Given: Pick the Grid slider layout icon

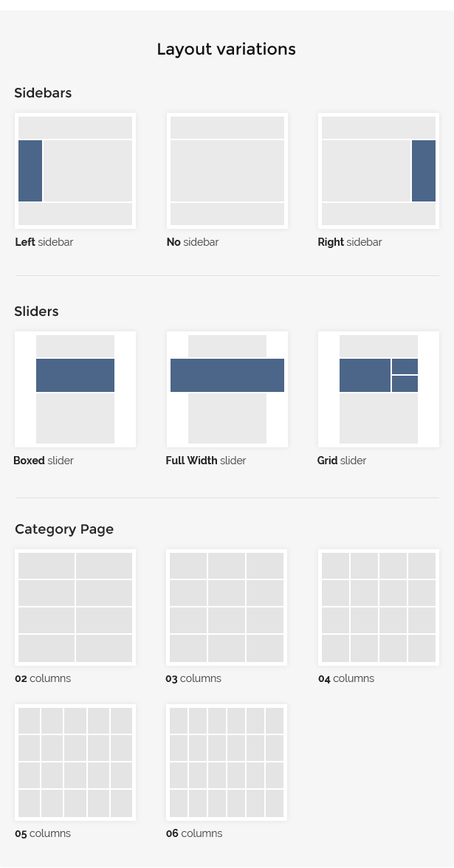Looking at the screenshot, I should pos(379,389).
